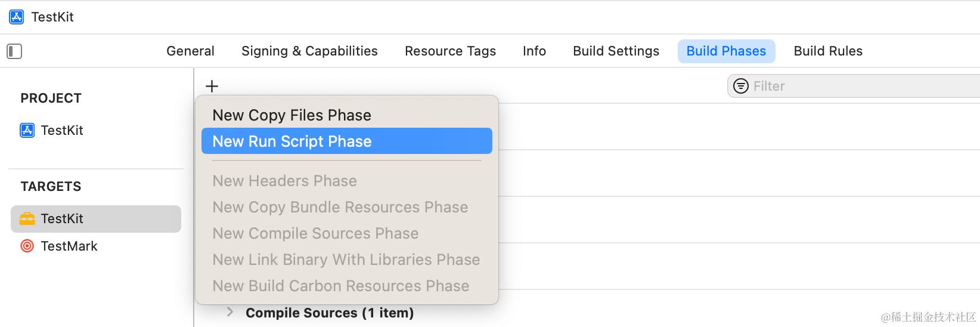The height and width of the screenshot is (327, 980).
Task: Click the TestMark target bullseye icon
Action: (x=27, y=246)
